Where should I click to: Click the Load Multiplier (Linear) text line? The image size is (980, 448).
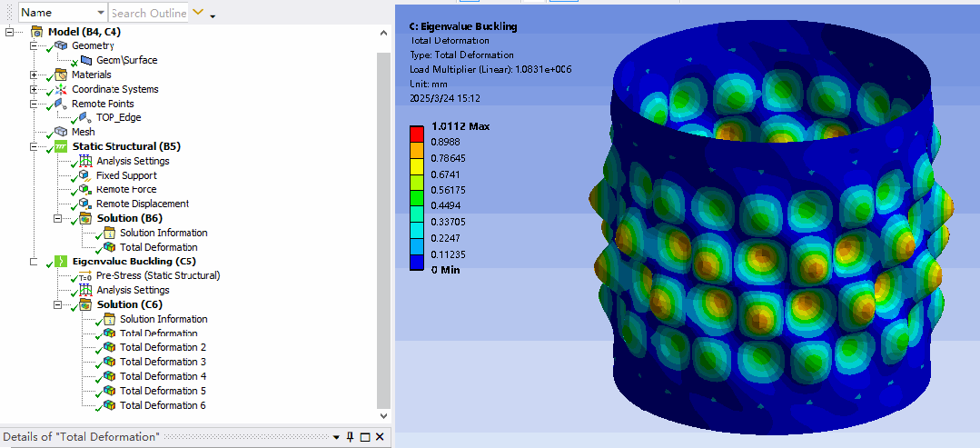490,69
